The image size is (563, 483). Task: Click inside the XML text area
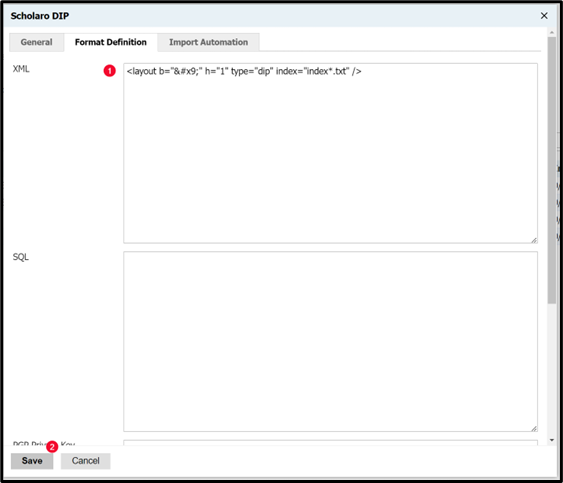[330, 153]
